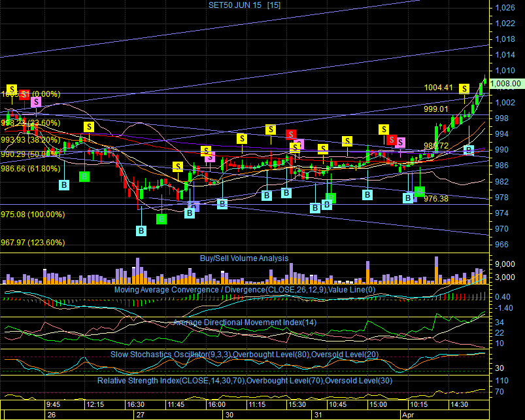Click the yellow S marker above 15:00 on the 31st

(x=384, y=130)
